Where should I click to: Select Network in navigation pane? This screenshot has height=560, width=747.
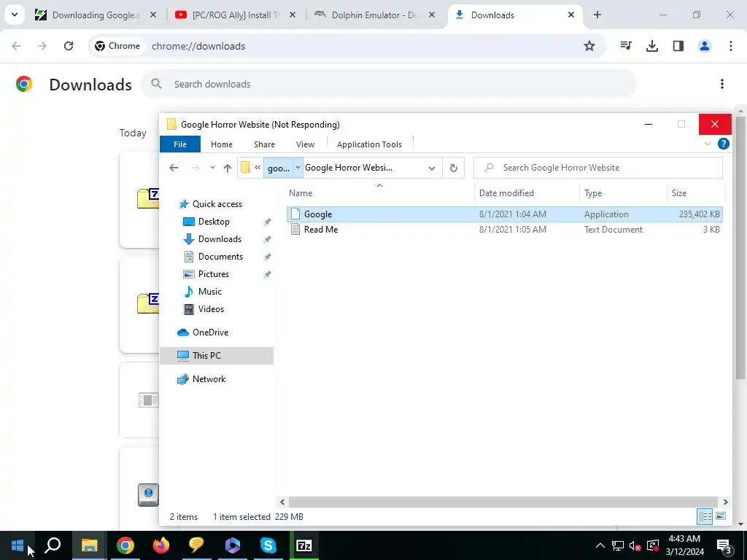pos(209,379)
